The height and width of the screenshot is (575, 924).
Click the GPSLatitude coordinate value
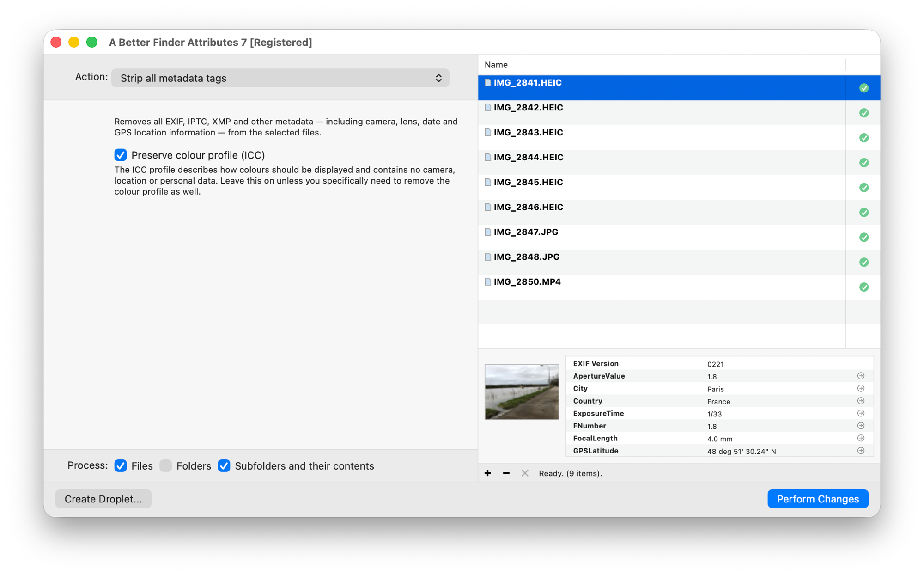pyautogui.click(x=741, y=452)
